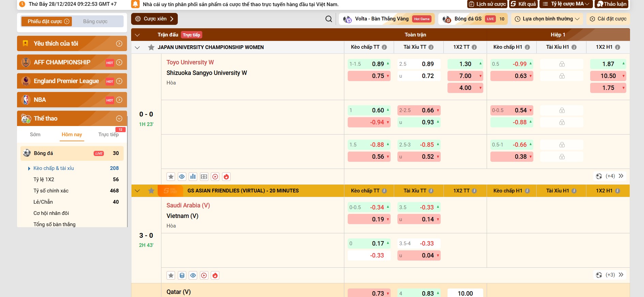Select the Tỷ số chính xác sidebar item
Viewport: 644px width, 297px height.
tap(51, 191)
